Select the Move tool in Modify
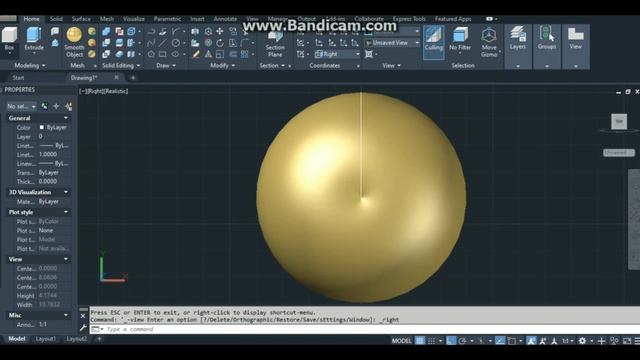The width and height of the screenshot is (640, 360). tap(220, 31)
